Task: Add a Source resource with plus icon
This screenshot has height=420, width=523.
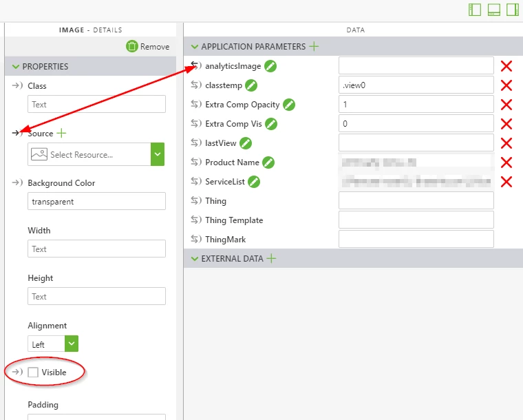Action: (61, 134)
